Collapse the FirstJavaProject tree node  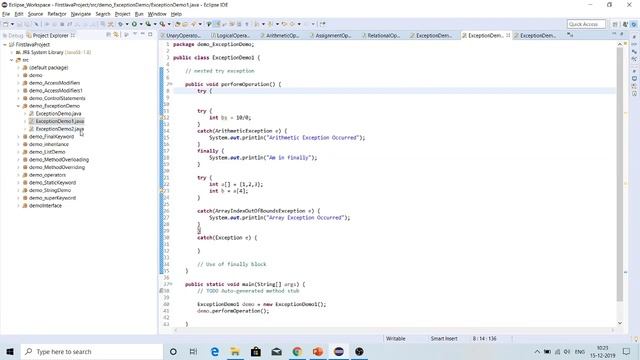[4, 44]
